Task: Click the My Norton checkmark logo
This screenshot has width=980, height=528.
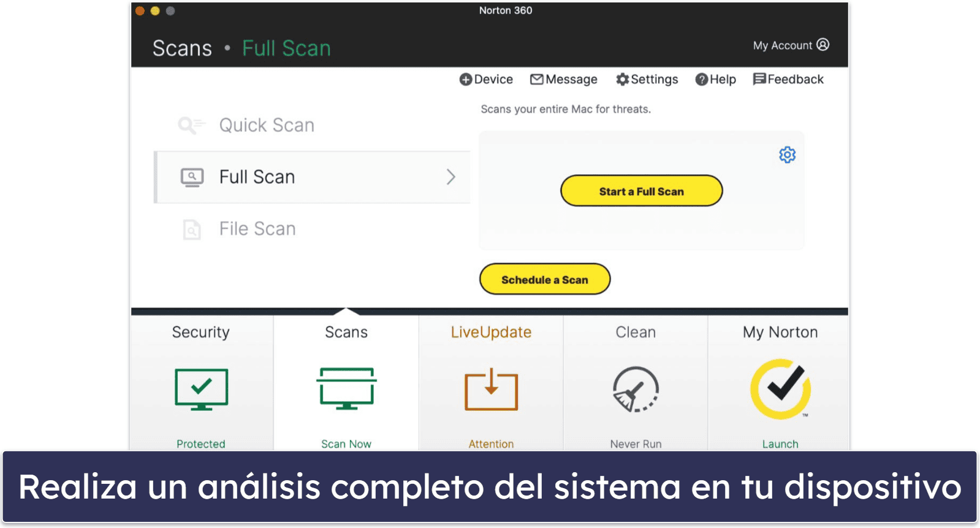Action: click(x=781, y=389)
